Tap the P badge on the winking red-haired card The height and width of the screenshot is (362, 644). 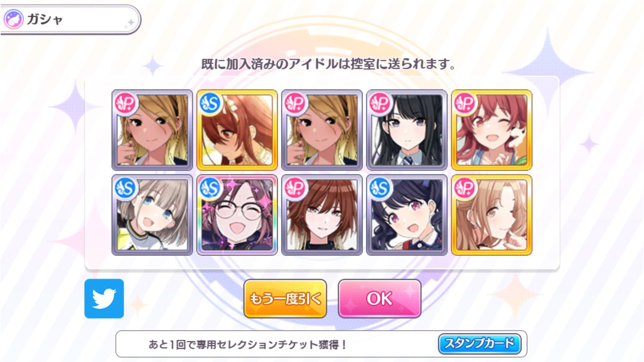(x=465, y=103)
